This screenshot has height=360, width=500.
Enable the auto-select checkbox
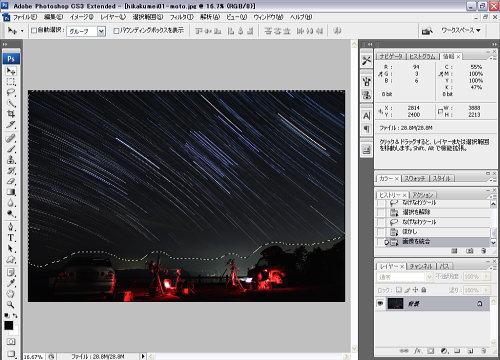point(34,31)
